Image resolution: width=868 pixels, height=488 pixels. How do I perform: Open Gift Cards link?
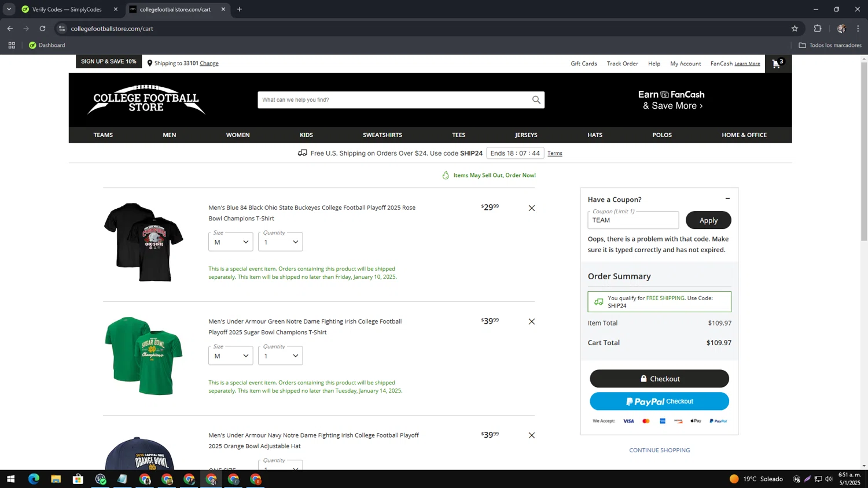584,64
